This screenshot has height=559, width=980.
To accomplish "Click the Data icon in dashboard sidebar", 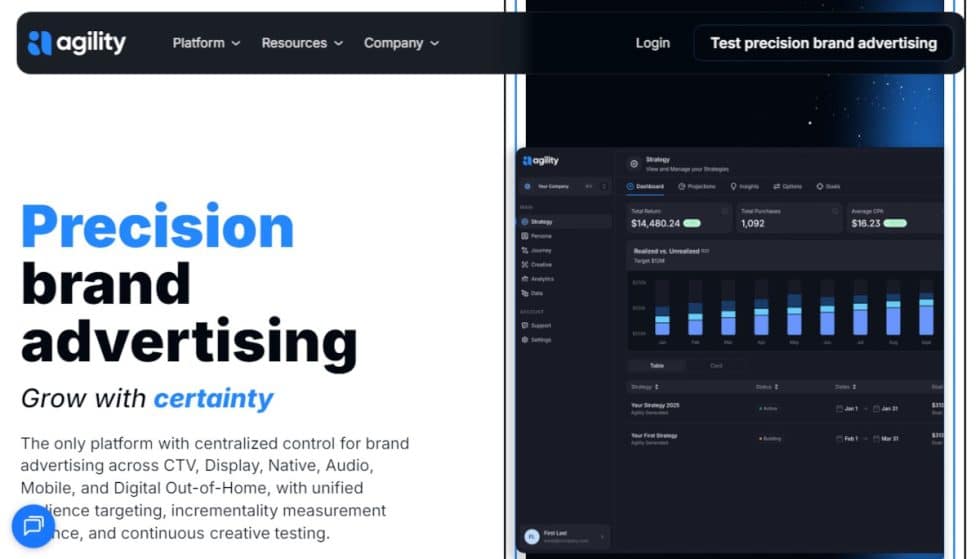I will tap(525, 293).
